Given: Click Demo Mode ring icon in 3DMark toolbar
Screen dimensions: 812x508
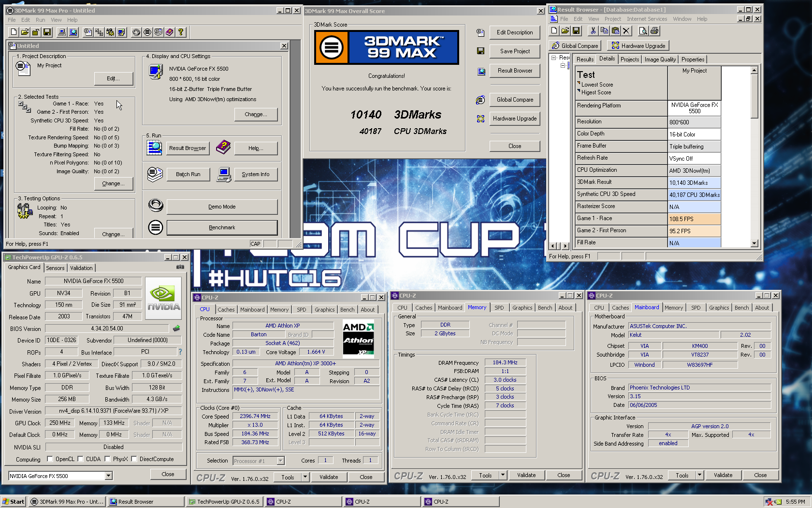Looking at the screenshot, I should point(136,32).
